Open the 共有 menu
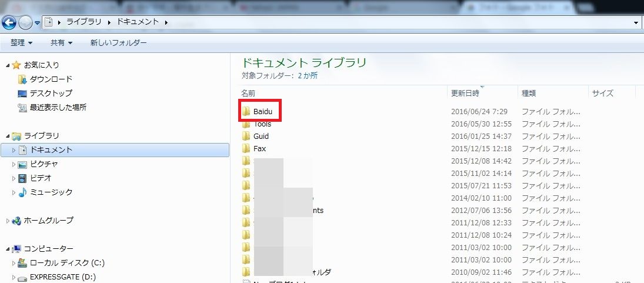The width and height of the screenshot is (644, 283). 61,43
